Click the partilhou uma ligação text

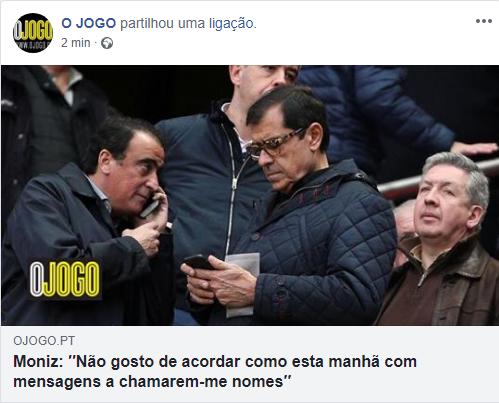point(188,23)
